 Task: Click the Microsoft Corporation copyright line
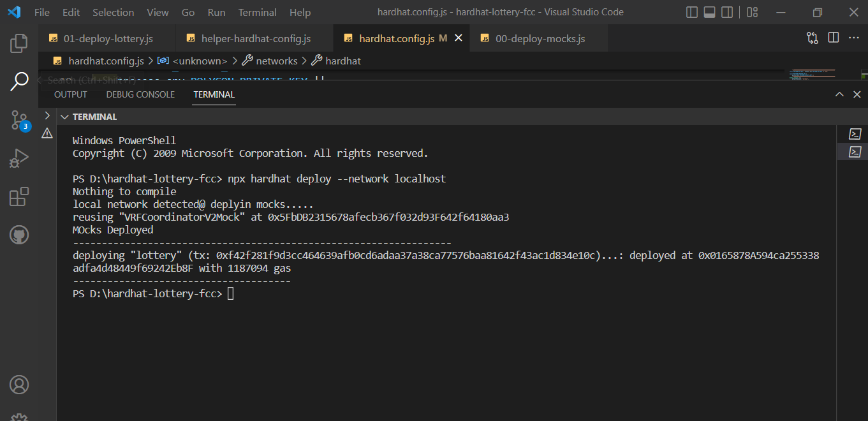(251, 153)
